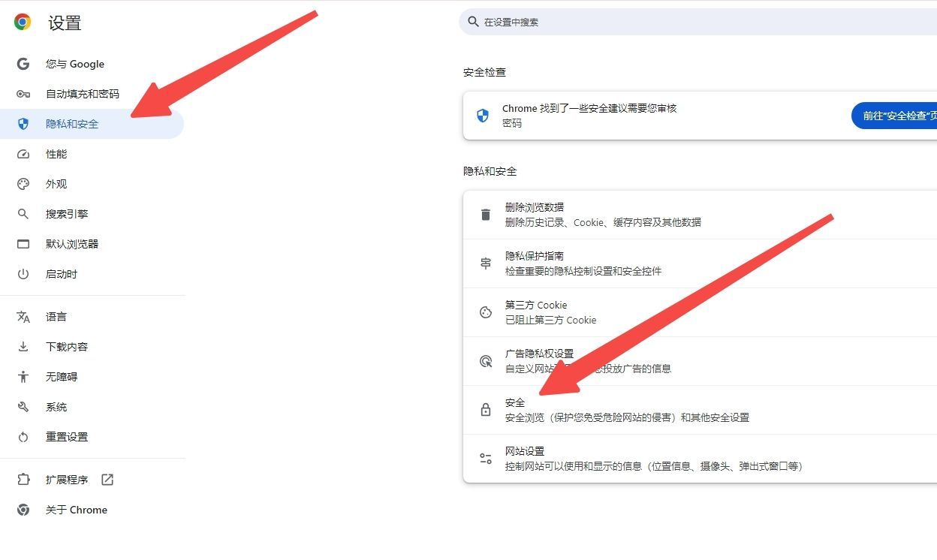Go to 下载内容 settings

click(x=92, y=347)
